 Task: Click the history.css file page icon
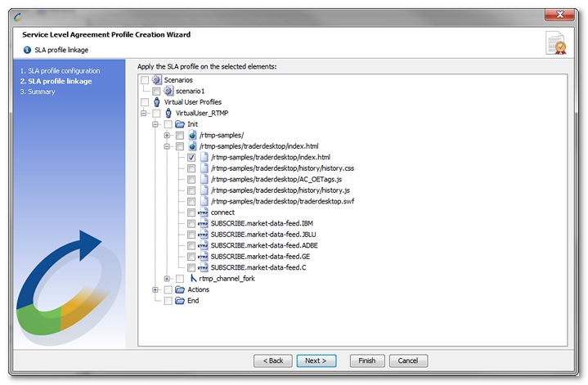click(204, 168)
